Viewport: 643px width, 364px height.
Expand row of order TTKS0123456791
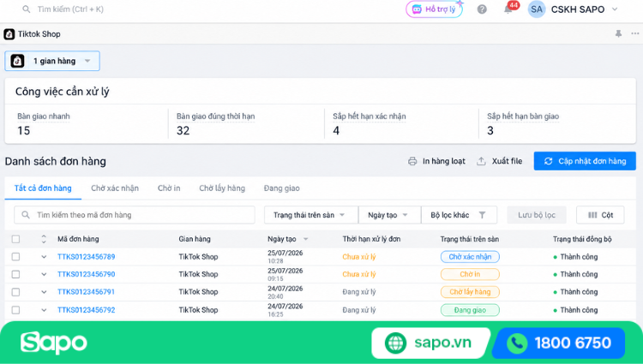point(44,292)
